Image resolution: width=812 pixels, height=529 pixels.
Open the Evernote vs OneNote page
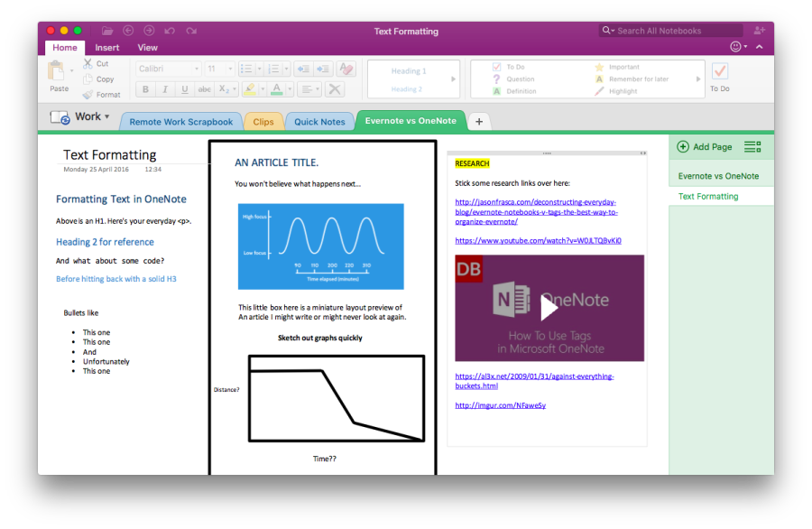(721, 176)
